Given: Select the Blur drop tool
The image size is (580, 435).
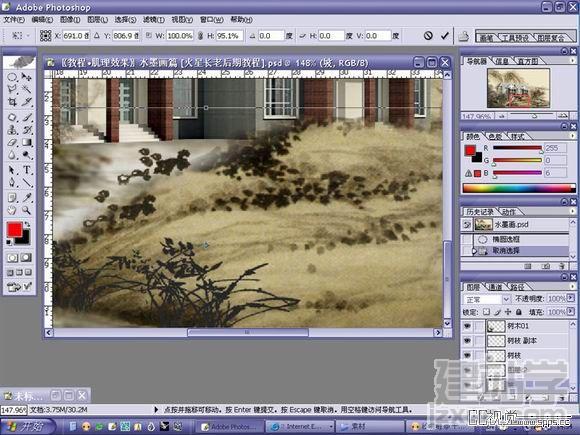Looking at the screenshot, I should click(12, 155).
